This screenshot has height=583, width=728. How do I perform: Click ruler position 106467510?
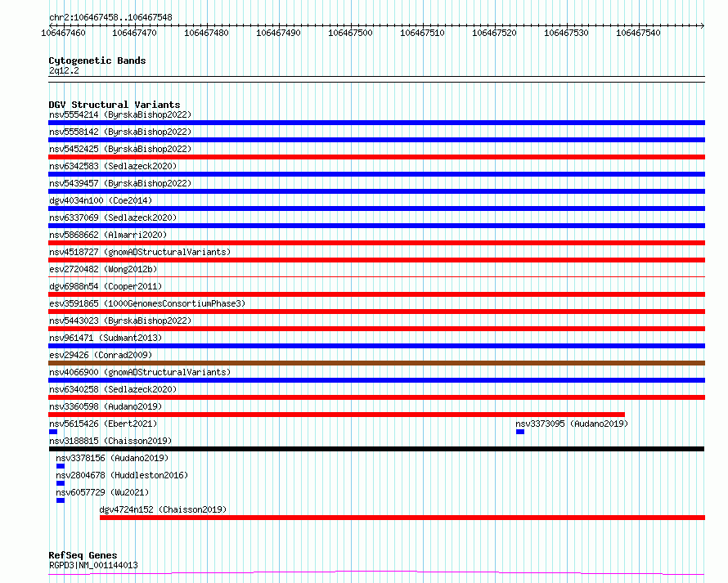pyautogui.click(x=423, y=33)
